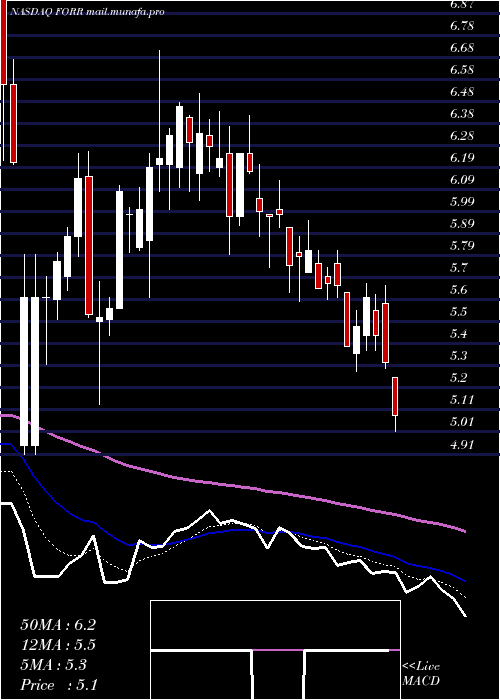Click the 5.6 price axis label
Screen dimensions: 500x700
tap(459, 290)
